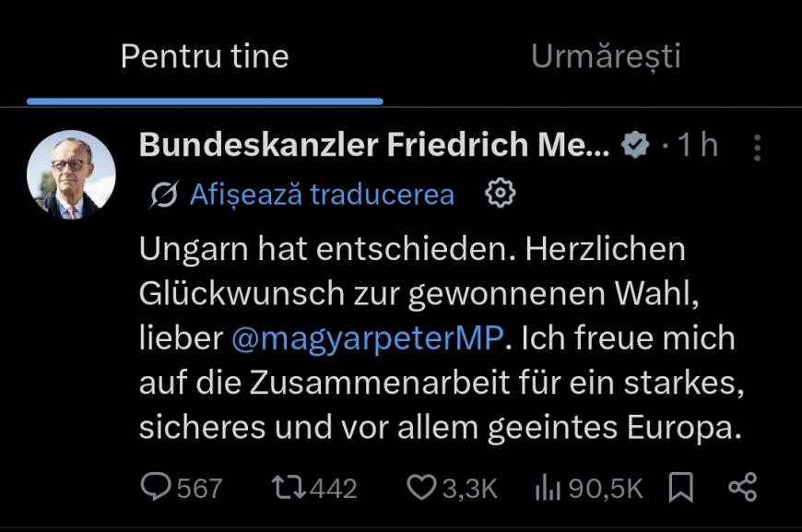Click the reply speech bubble icon
This screenshot has width=802, height=532.
pyautogui.click(x=155, y=488)
